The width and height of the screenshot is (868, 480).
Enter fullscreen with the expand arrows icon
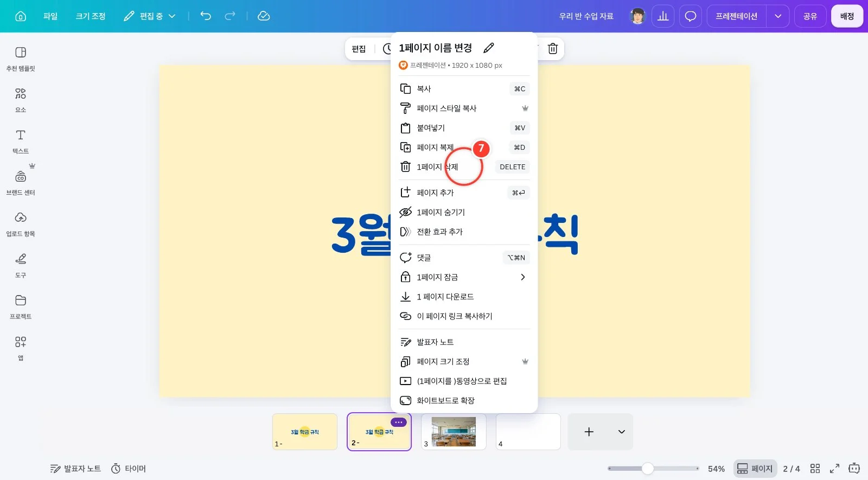tap(834, 469)
